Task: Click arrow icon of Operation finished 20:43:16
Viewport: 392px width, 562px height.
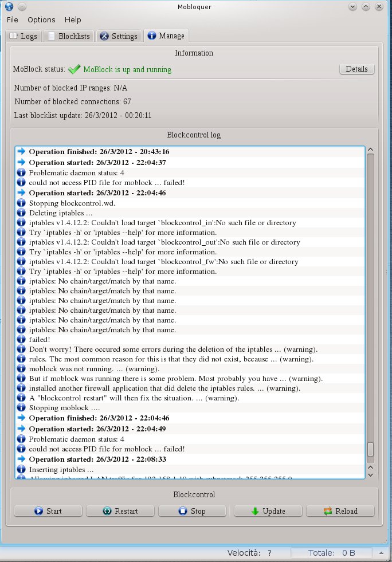Action: tap(21, 151)
